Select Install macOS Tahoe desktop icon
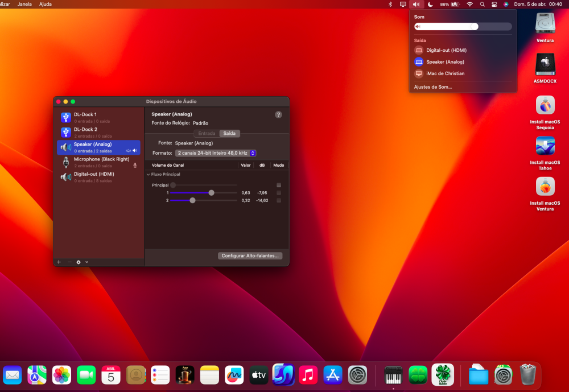 coord(545,146)
